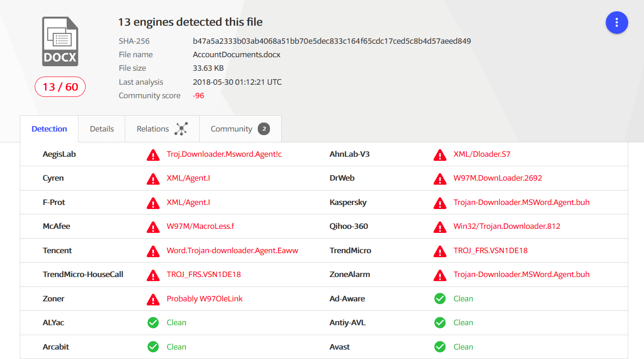Click the TrendMicro-HouseCall engine name
The width and height of the screenshot is (644, 359).
pos(83,274)
